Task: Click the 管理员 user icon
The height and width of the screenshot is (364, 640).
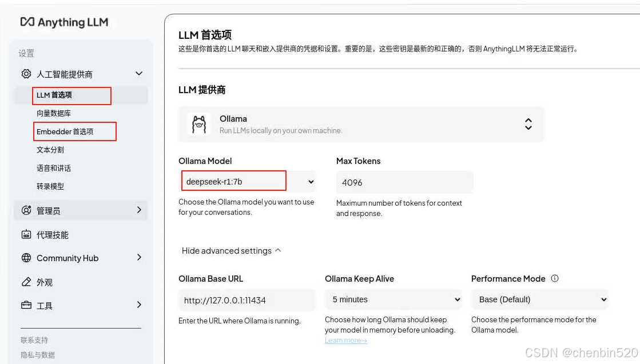Action: pyautogui.click(x=26, y=210)
